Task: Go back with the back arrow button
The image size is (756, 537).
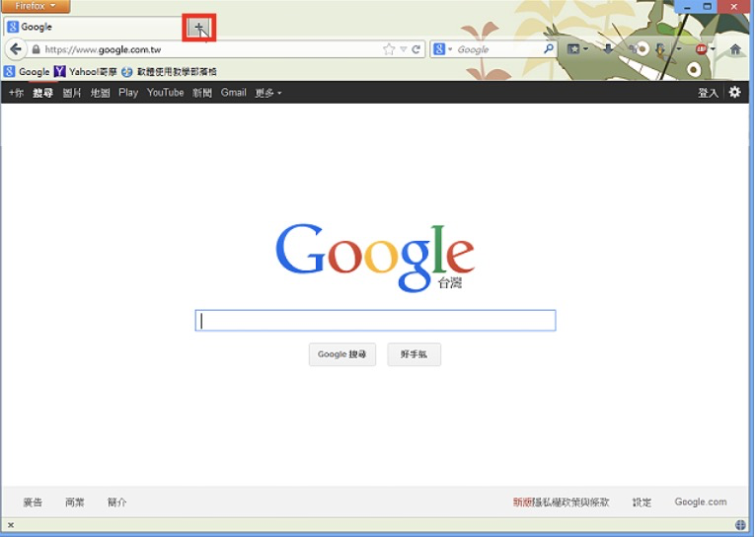Action: pyautogui.click(x=16, y=49)
